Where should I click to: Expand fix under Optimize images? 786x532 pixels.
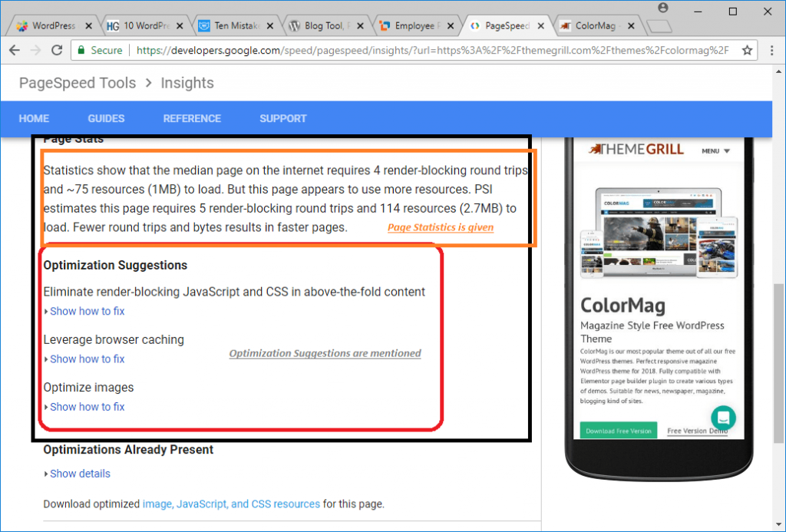coord(87,406)
